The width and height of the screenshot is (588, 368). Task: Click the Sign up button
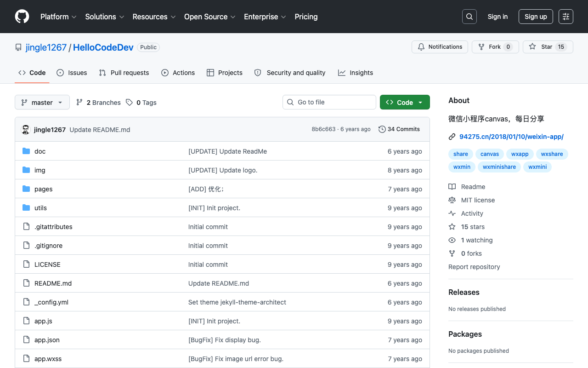(x=536, y=17)
